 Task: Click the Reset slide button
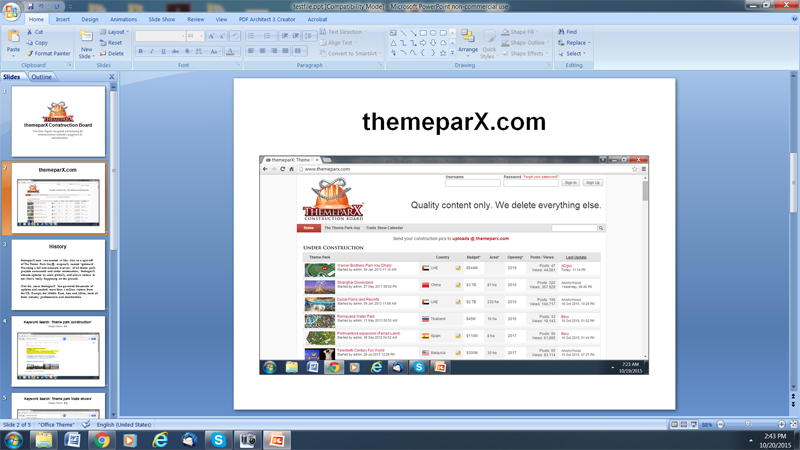(x=111, y=43)
